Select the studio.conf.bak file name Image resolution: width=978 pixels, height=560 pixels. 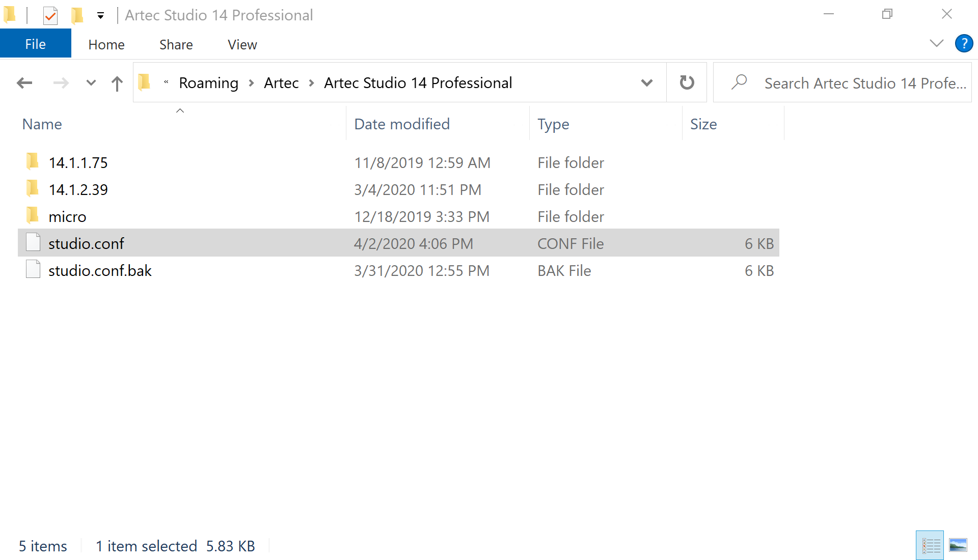[100, 271]
